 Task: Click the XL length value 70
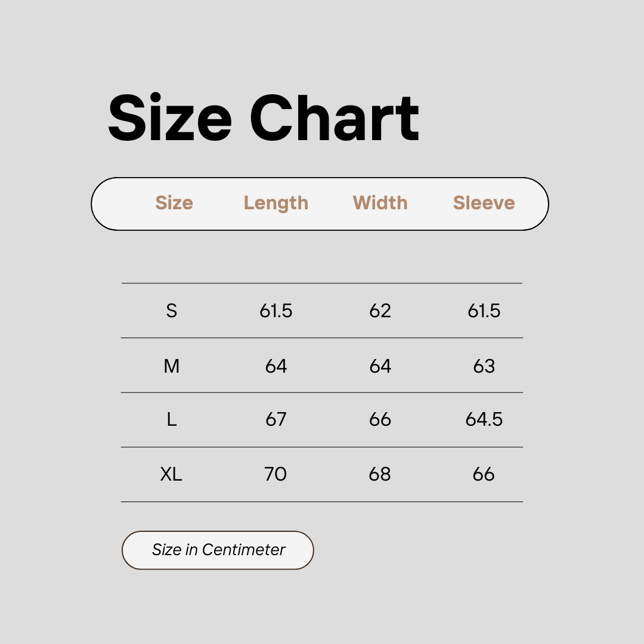[275, 475]
